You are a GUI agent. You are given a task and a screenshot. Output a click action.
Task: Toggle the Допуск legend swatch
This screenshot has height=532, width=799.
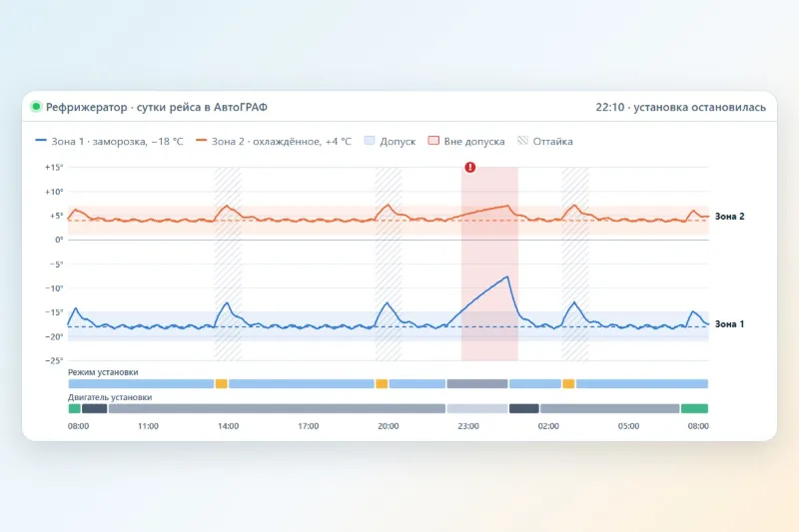(370, 141)
